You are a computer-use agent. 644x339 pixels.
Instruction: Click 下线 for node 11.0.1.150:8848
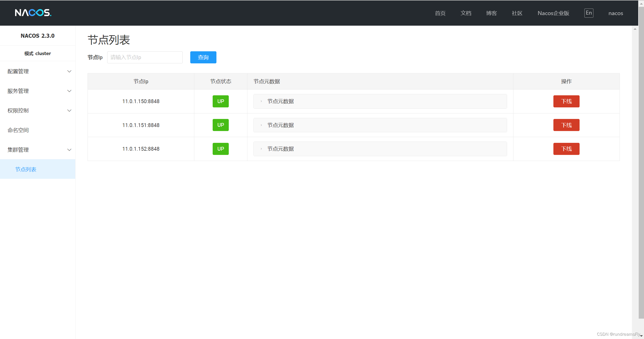(x=566, y=101)
